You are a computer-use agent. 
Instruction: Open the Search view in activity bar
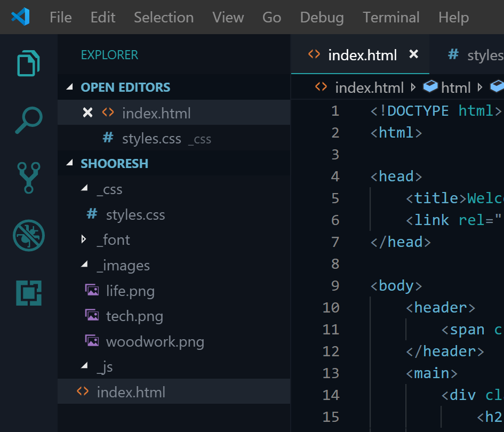pyautogui.click(x=29, y=120)
